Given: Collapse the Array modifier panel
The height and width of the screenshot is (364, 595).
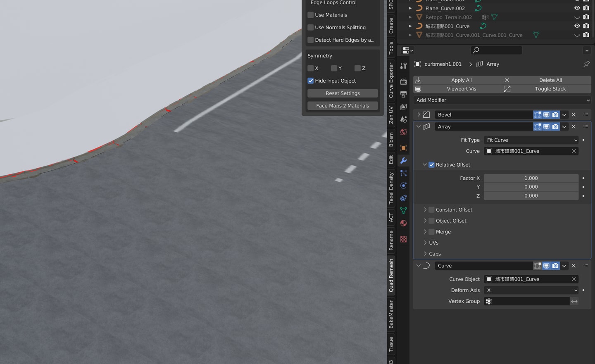Looking at the screenshot, I should [x=419, y=126].
